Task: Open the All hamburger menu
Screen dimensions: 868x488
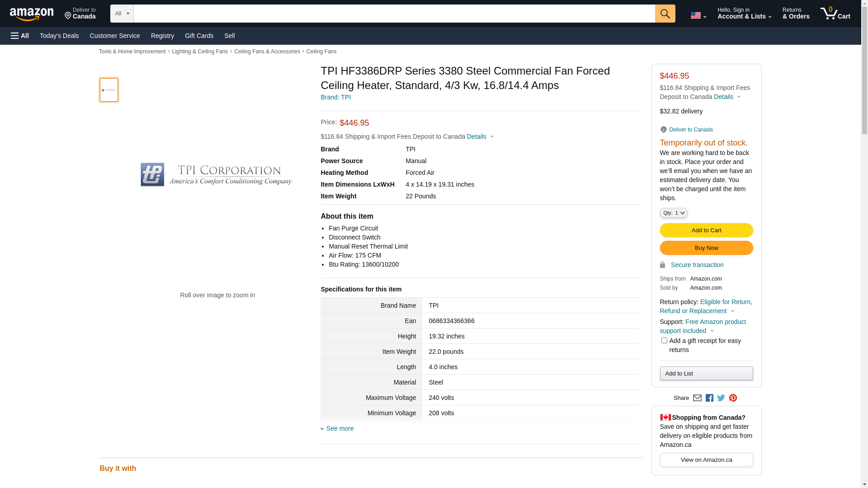Action: (20, 36)
